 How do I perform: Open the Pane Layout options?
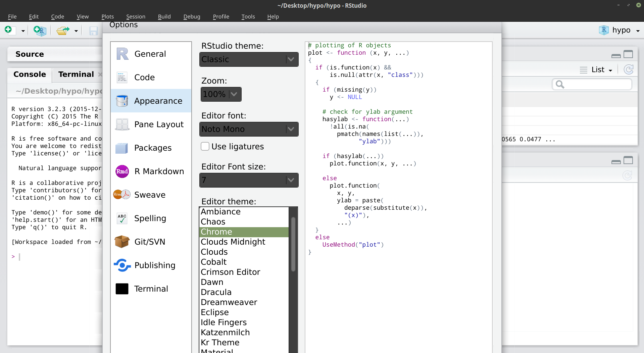click(x=151, y=124)
